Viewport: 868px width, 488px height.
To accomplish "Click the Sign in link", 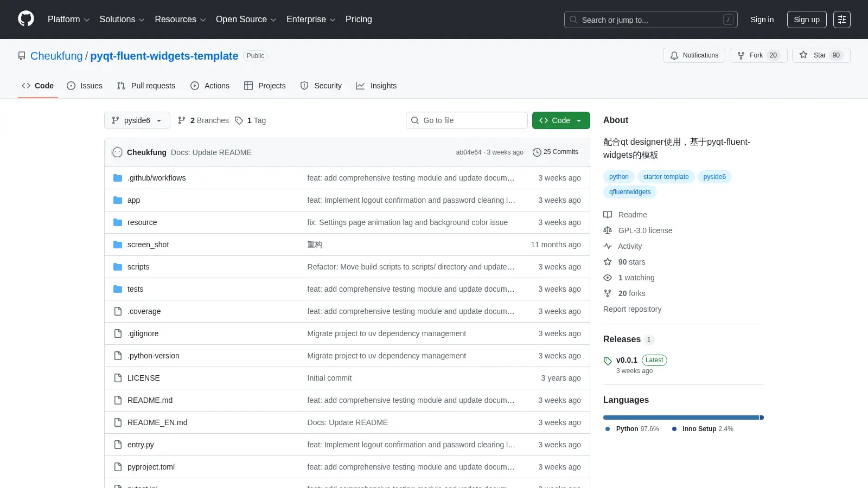I will pyautogui.click(x=762, y=20).
